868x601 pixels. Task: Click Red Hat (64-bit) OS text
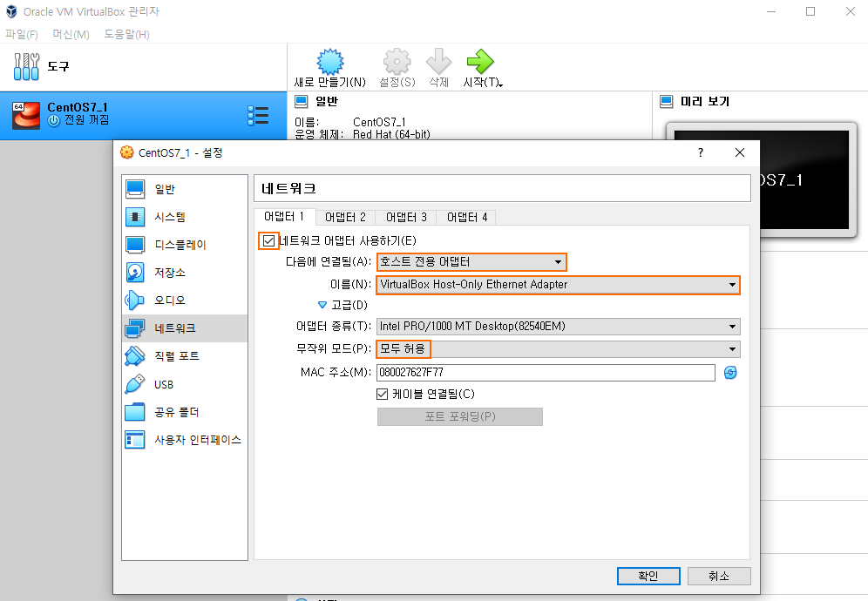pyautogui.click(x=391, y=134)
